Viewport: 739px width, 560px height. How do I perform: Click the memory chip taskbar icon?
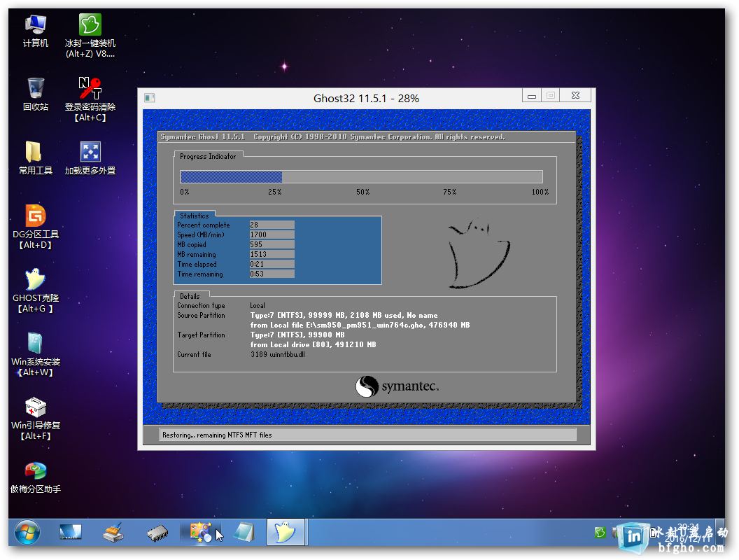pos(157,533)
